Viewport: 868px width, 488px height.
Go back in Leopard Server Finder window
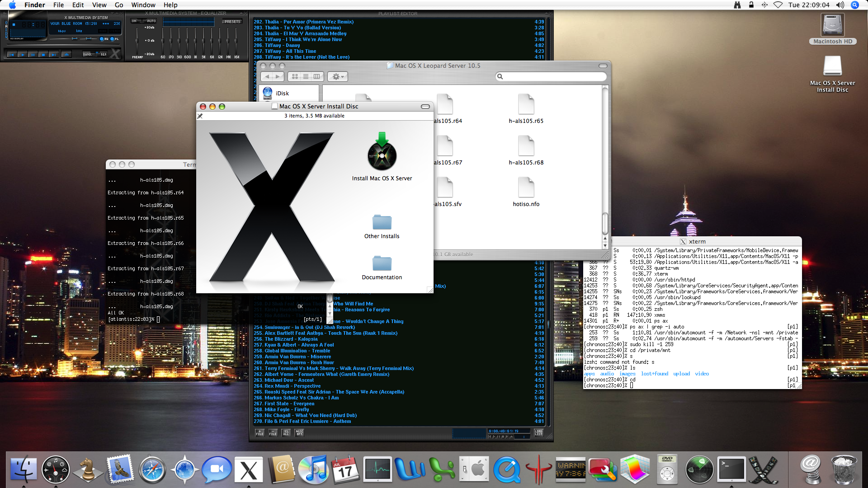[267, 77]
